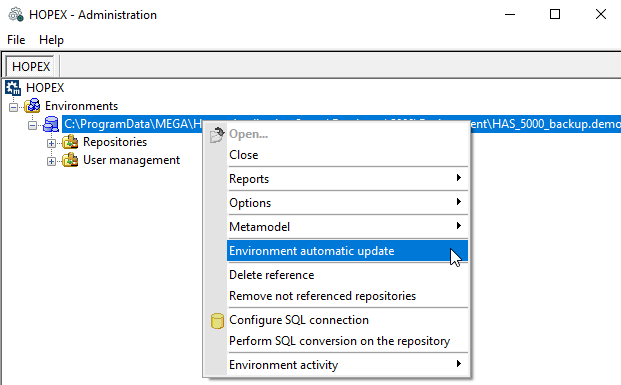Screen dimensions: 621x385
Task: Open the Reports submenu
Action: [x=347, y=179]
